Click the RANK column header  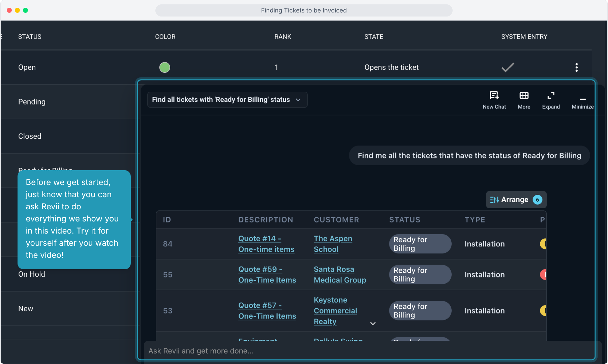(283, 37)
